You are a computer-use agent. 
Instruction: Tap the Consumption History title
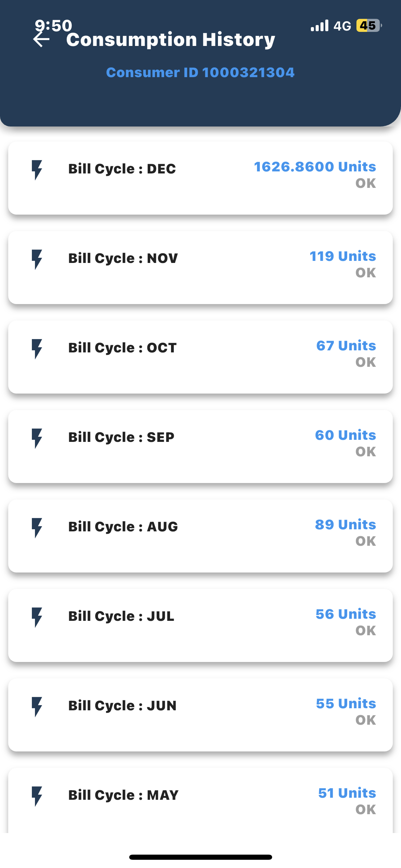tap(171, 39)
